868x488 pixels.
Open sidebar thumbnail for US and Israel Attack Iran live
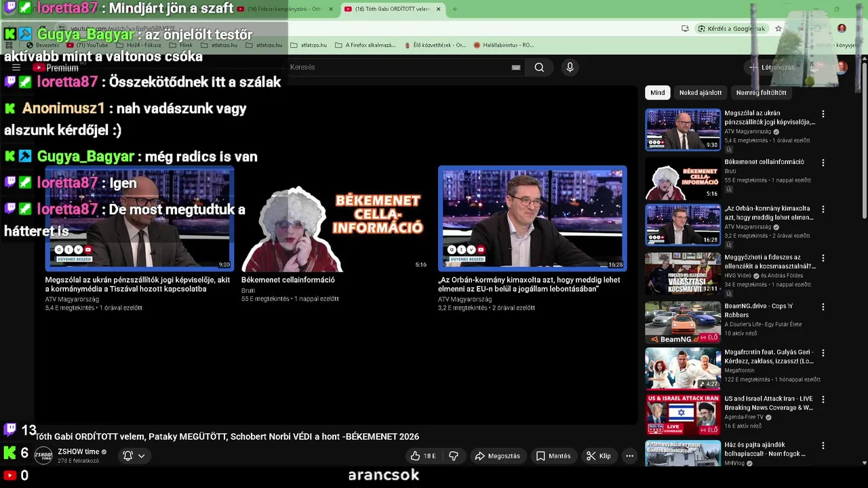(683, 414)
